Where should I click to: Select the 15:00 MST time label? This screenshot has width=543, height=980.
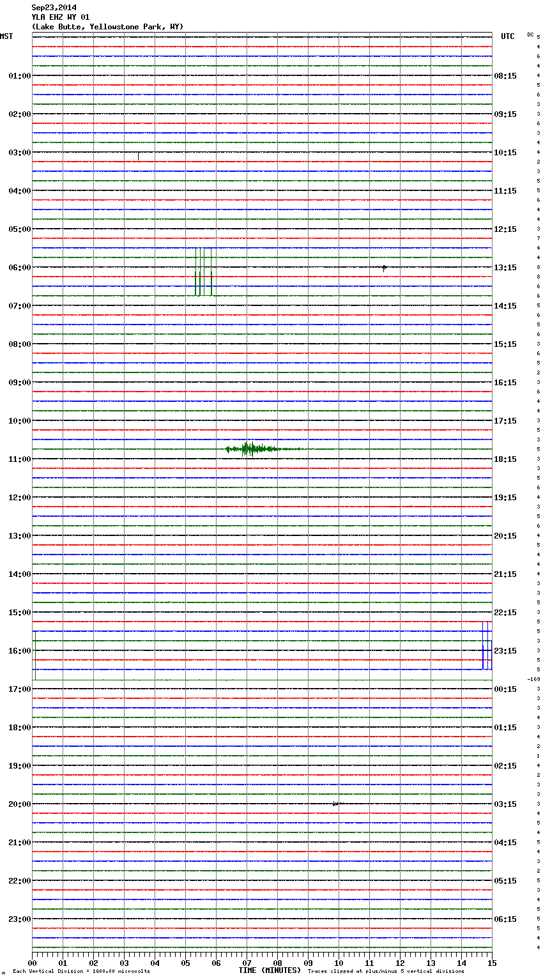click(x=20, y=613)
